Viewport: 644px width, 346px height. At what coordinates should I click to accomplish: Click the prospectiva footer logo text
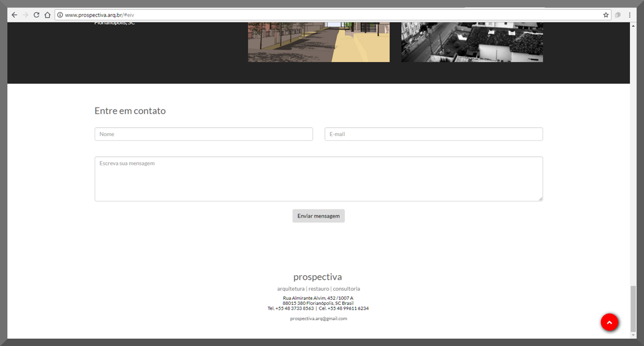pos(318,277)
